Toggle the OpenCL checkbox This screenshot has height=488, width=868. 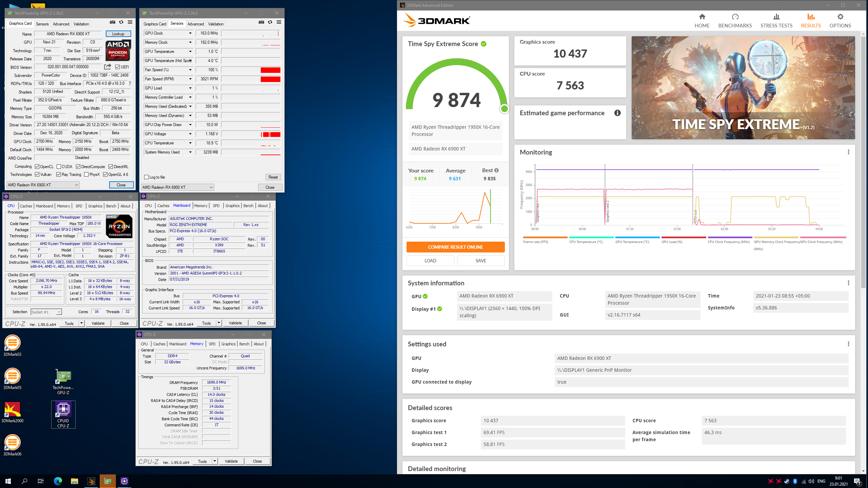click(x=37, y=167)
